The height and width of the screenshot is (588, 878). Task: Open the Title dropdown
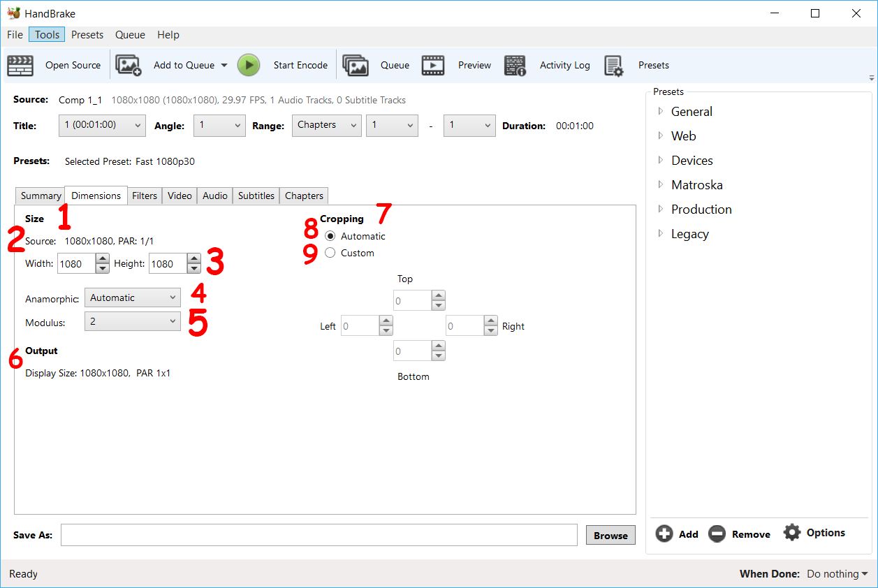click(x=102, y=126)
